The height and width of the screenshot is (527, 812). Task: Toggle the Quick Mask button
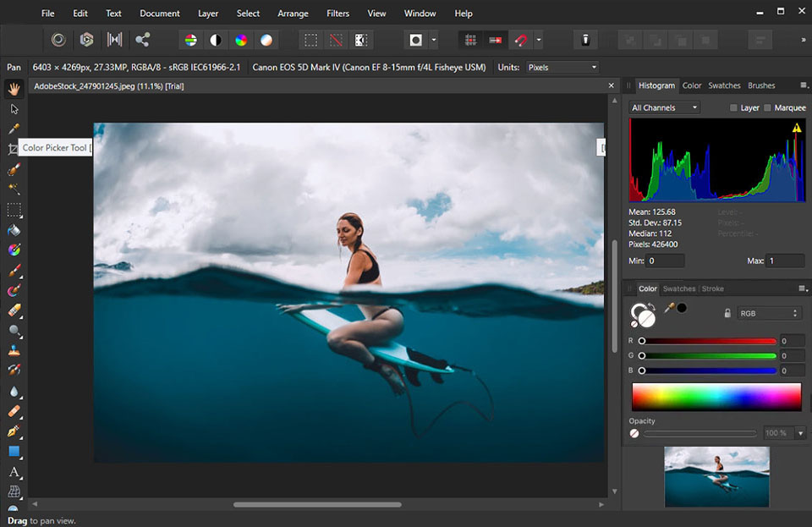click(416, 41)
